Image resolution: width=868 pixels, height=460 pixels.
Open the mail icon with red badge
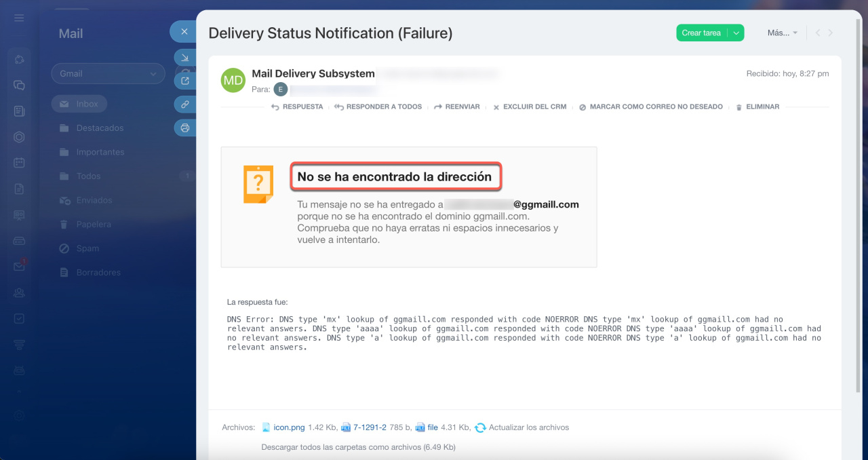pyautogui.click(x=19, y=266)
